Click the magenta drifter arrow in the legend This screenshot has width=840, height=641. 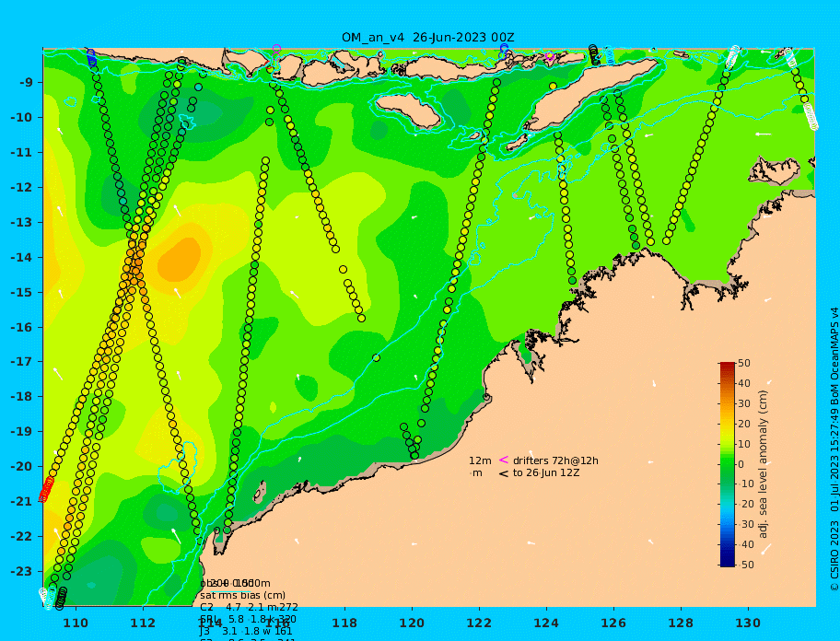504,460
